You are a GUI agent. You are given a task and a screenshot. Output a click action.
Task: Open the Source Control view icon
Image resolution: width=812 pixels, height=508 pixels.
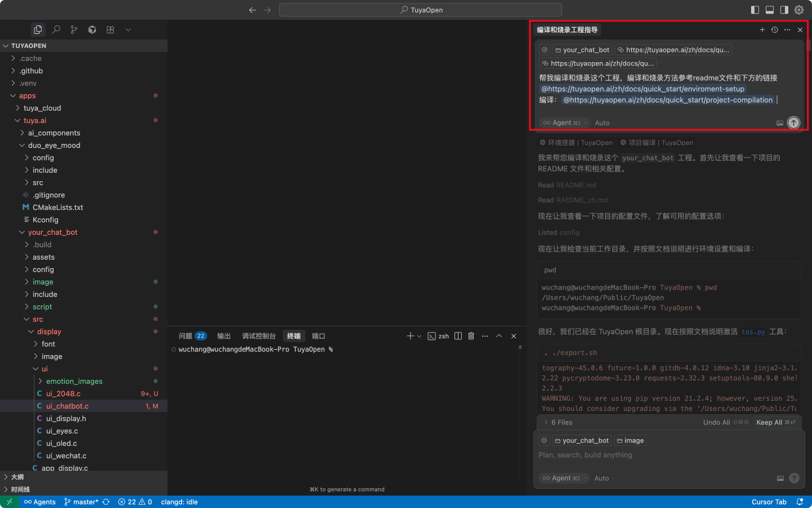coord(74,30)
